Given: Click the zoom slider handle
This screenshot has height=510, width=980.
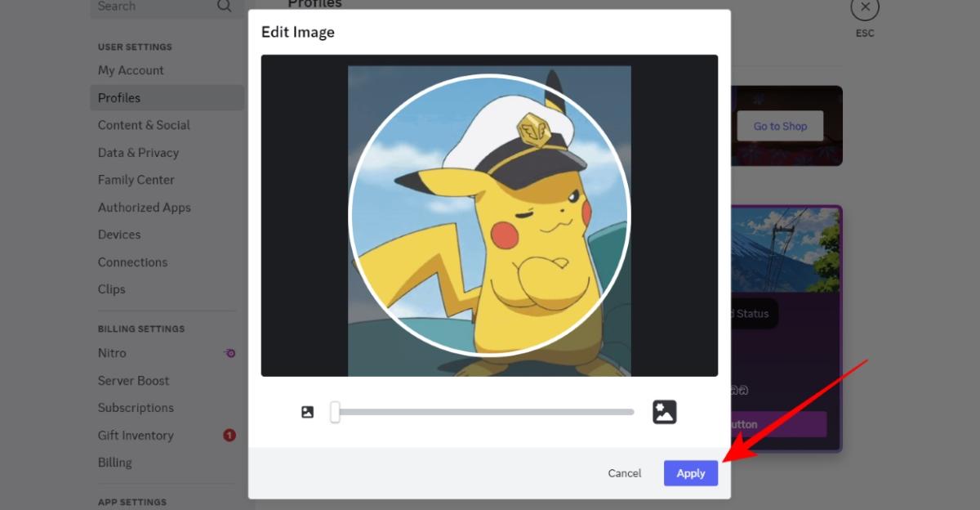Looking at the screenshot, I should tap(334, 412).
